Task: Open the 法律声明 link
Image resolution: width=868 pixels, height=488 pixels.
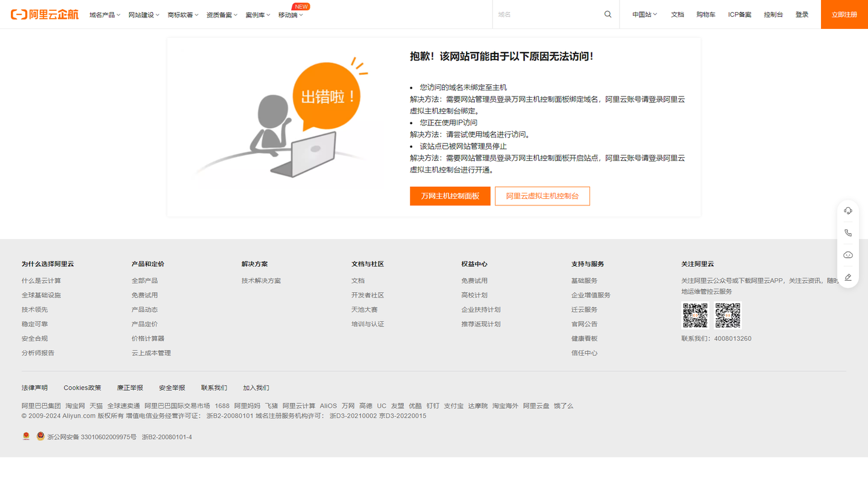Action: (x=34, y=388)
